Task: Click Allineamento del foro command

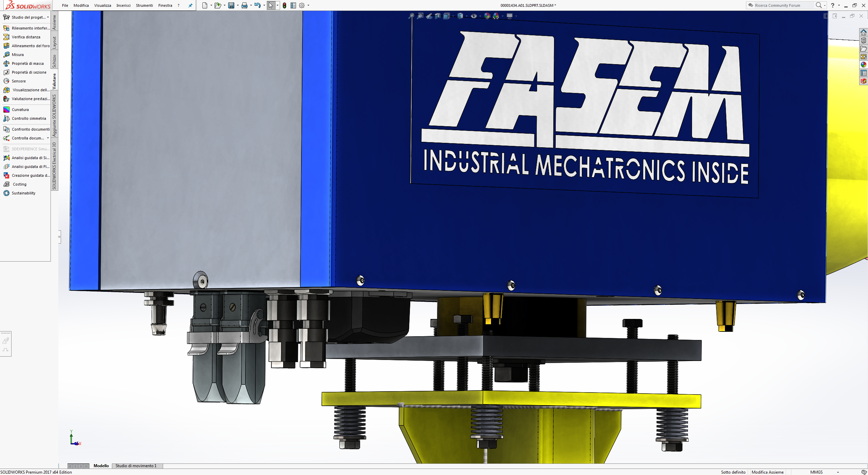Action: (x=26, y=46)
